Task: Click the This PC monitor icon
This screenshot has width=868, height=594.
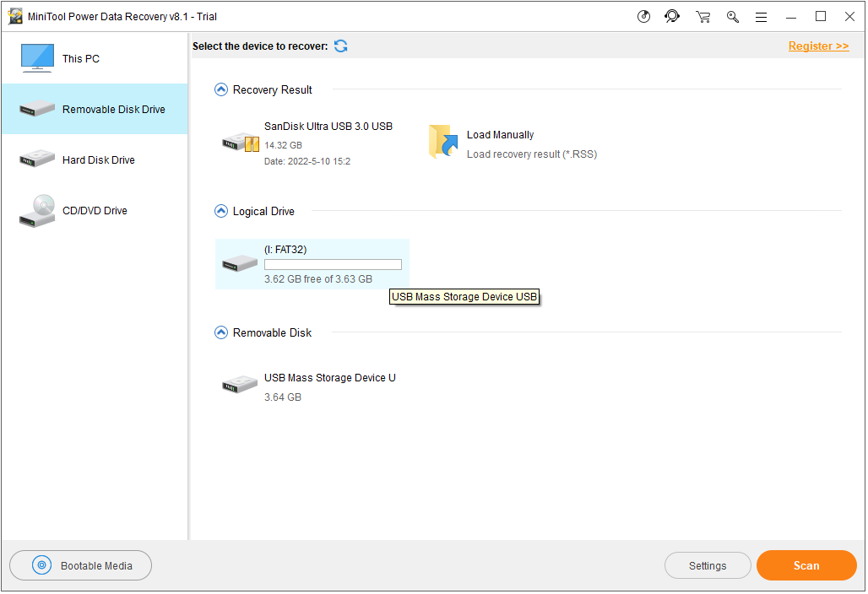Action: 37,58
